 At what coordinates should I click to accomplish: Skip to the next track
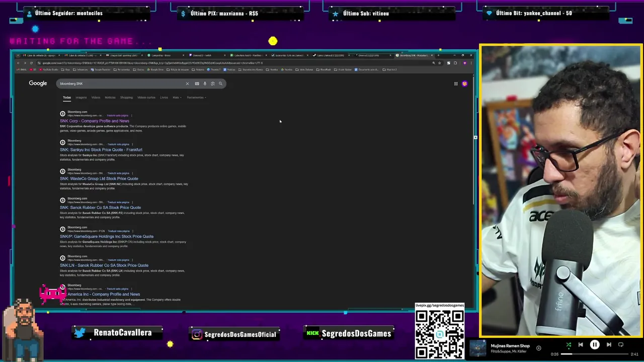[609, 345]
